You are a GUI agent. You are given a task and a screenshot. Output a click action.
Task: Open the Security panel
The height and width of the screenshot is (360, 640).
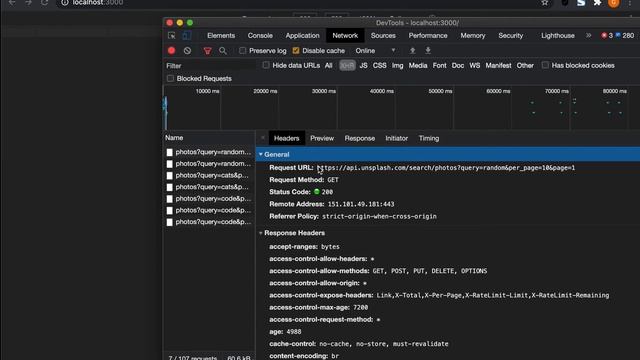(x=510, y=36)
